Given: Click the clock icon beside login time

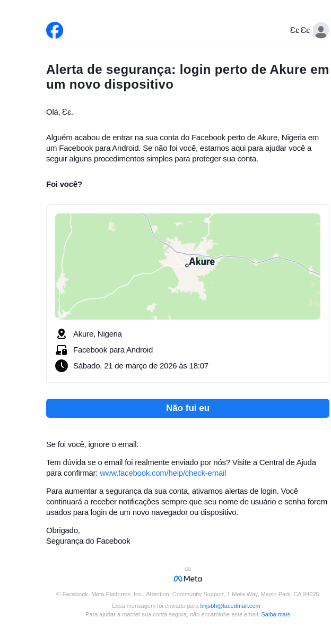Looking at the screenshot, I should 62,366.
